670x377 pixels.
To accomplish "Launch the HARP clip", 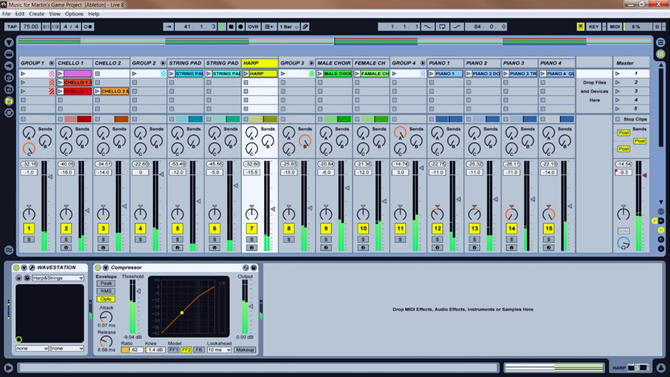I will pyautogui.click(x=246, y=74).
